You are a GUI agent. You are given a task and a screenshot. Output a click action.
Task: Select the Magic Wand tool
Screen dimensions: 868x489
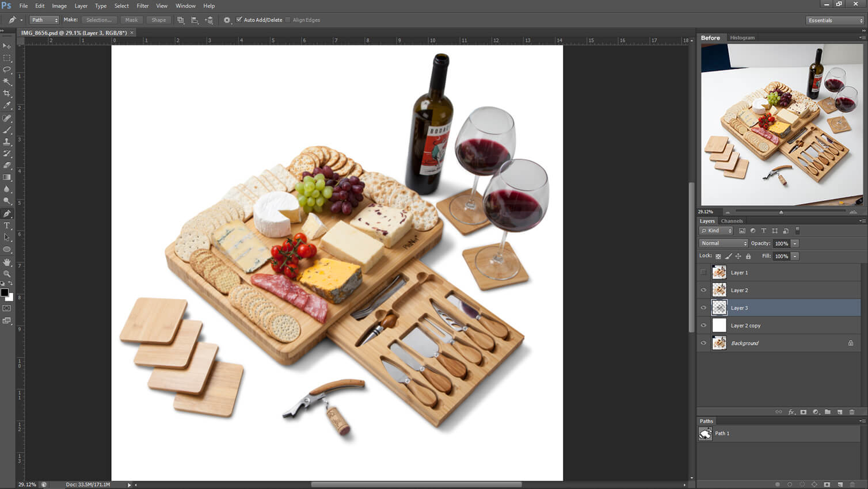point(7,82)
